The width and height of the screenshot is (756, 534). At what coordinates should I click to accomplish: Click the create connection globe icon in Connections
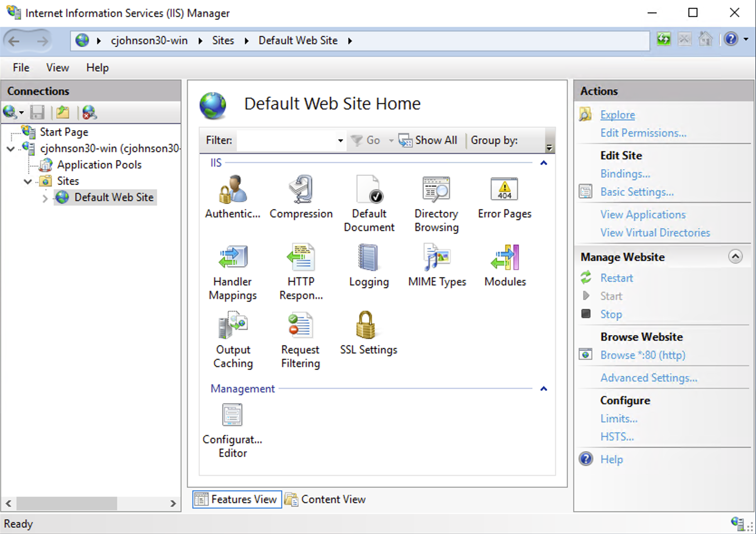pyautogui.click(x=10, y=112)
